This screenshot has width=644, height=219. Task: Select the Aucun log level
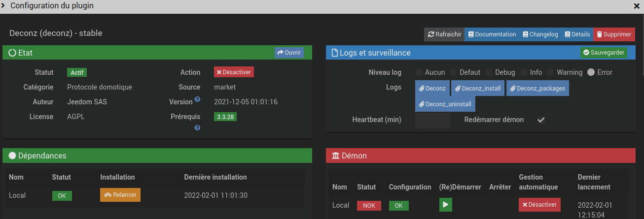[x=419, y=72]
